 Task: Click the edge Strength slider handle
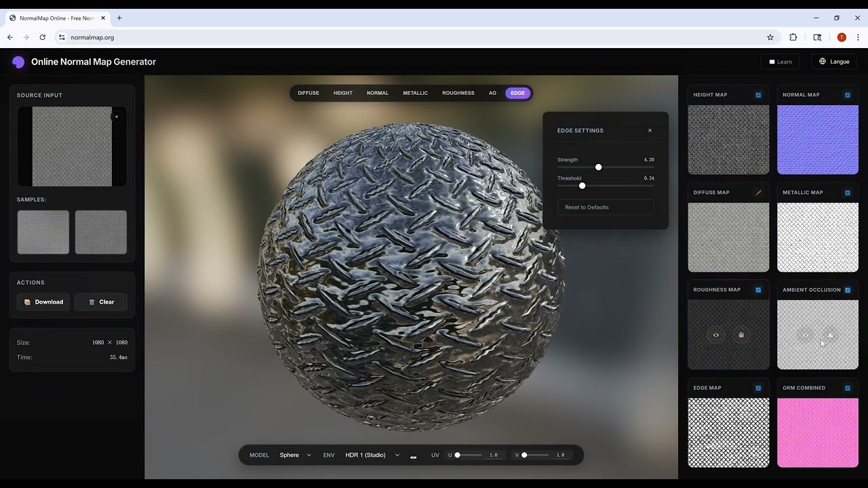point(598,167)
